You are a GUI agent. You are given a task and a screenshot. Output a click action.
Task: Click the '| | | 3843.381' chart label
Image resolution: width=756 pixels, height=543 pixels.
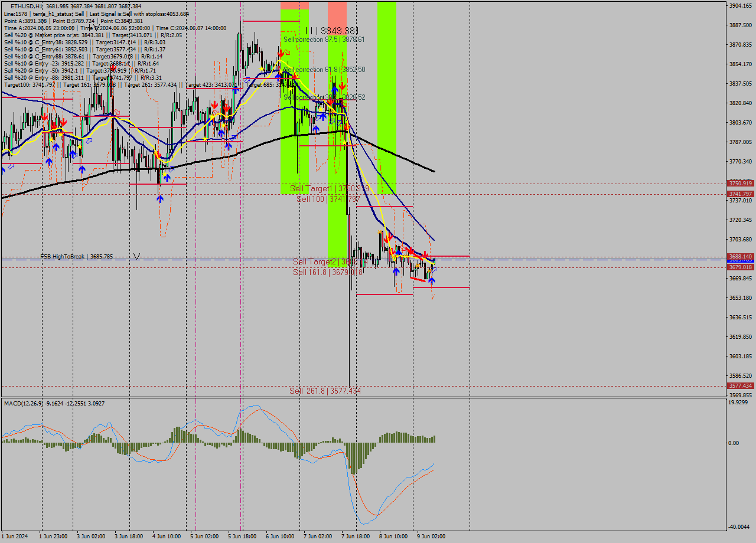click(333, 30)
